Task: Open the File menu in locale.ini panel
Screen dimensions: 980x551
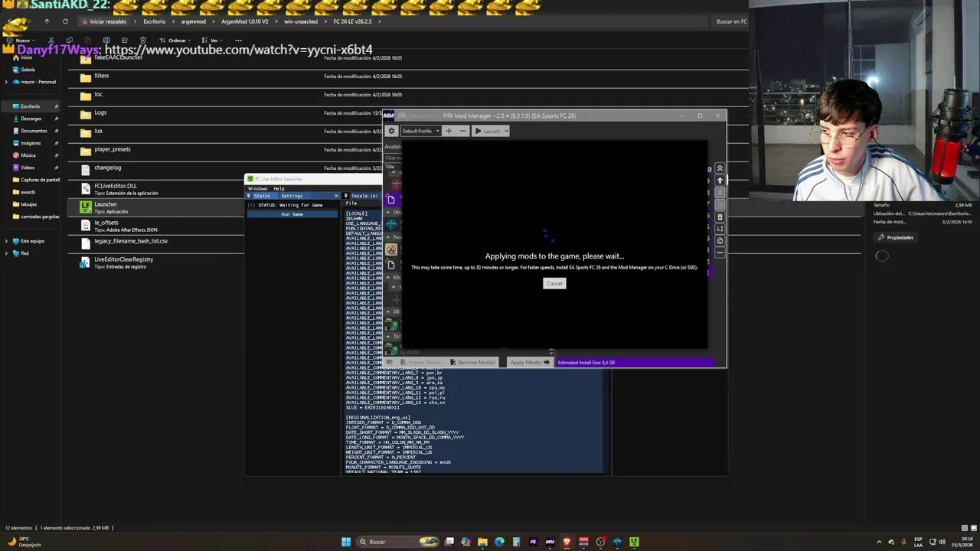Action: coord(351,204)
